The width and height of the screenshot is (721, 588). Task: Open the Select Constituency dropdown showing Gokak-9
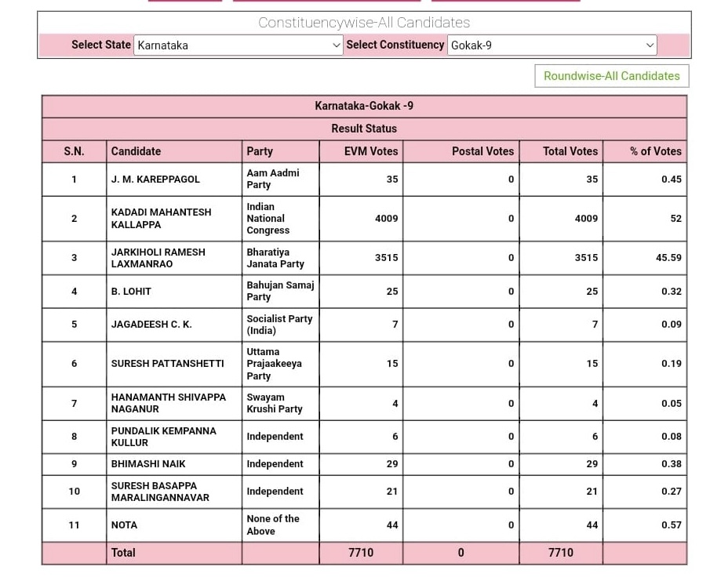[x=552, y=45]
